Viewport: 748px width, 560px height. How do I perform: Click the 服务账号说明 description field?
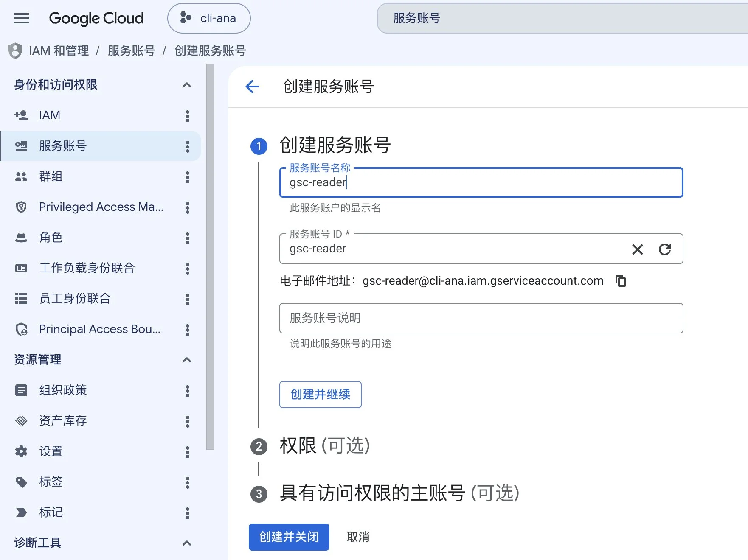481,318
